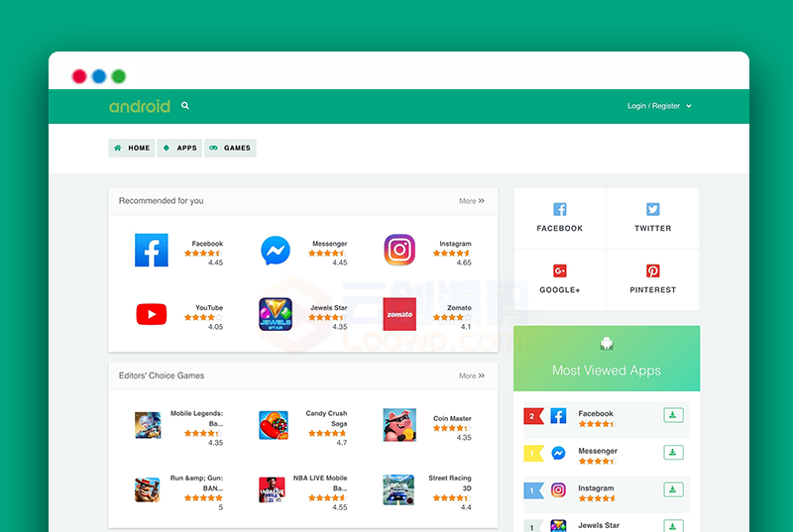793x532 pixels.
Task: Click Facebook icon in Most Viewed Apps
Action: pyautogui.click(x=558, y=416)
